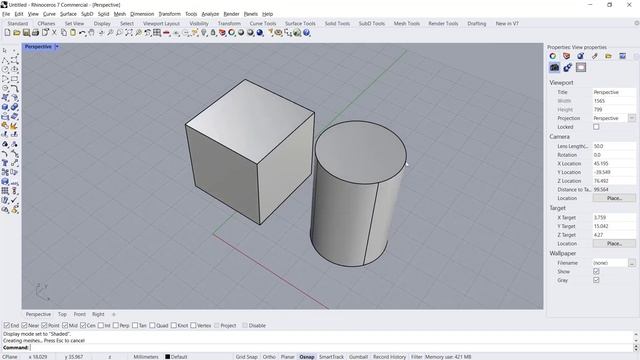The image size is (640, 360).
Task: Click the Zoom Extents icon
Action: (x=129, y=32)
